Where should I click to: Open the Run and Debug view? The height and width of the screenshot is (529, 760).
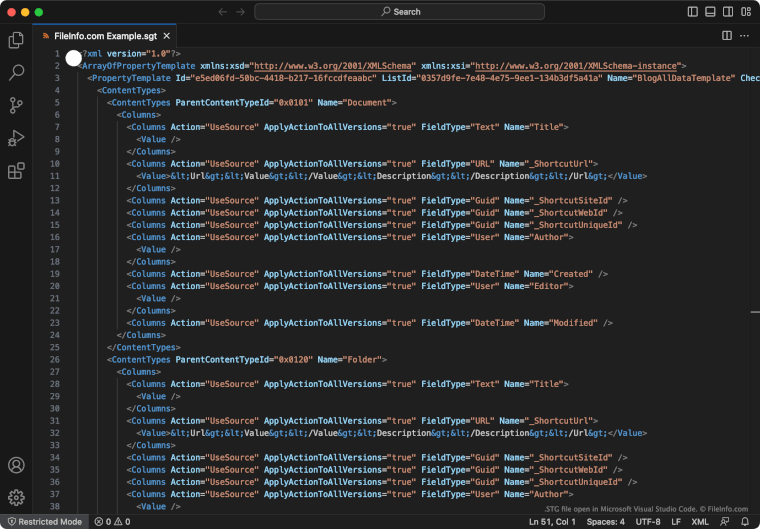point(16,138)
